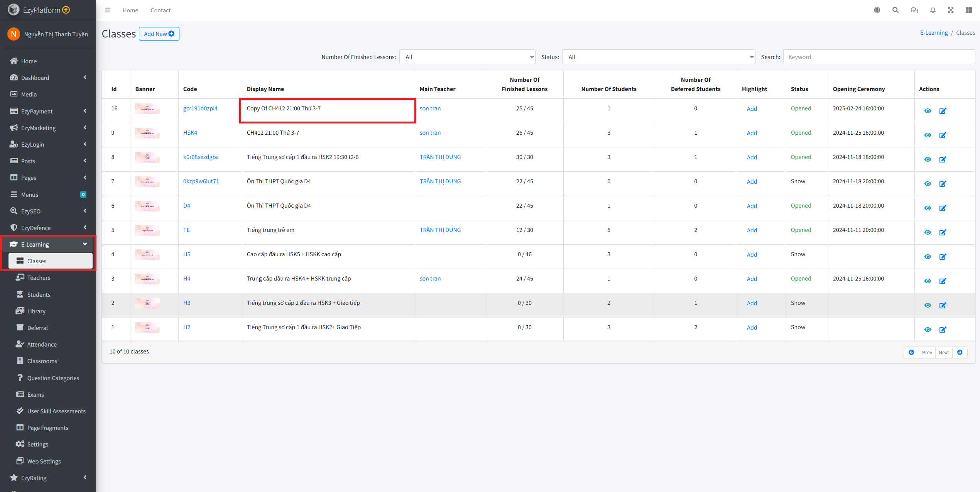Click banner thumbnail of class H5
This screenshot has width=980, height=492.
coord(147,255)
